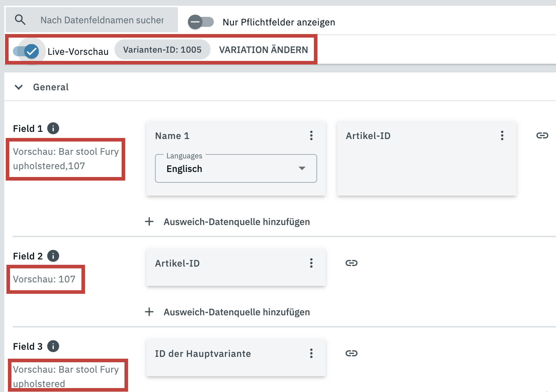Click the Live-Vorschau label
556x392 pixels.
click(78, 52)
